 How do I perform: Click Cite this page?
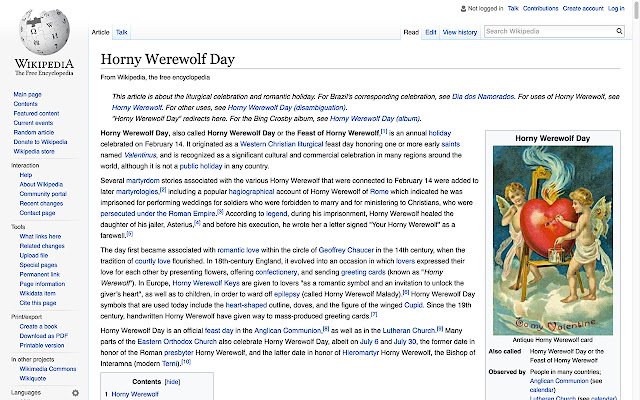point(38,303)
